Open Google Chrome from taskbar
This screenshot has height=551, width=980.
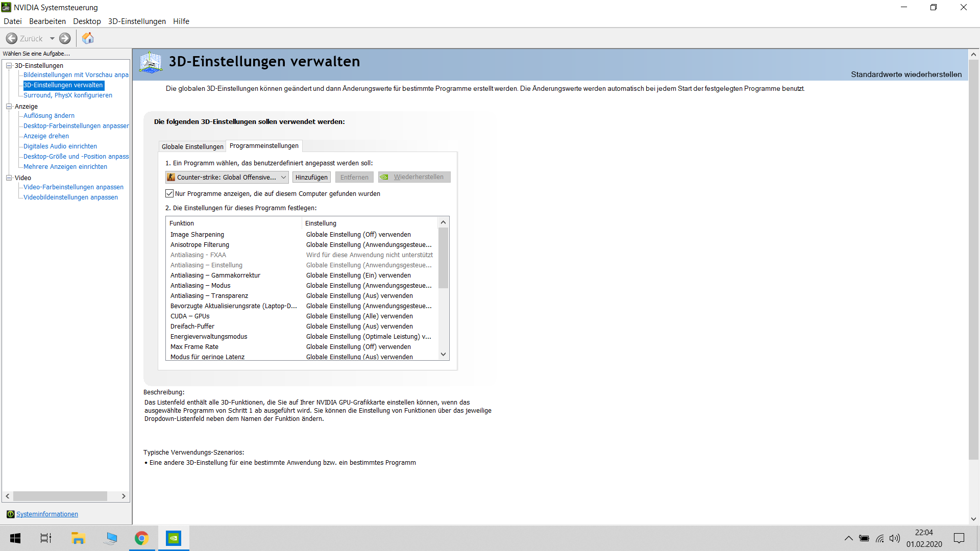pyautogui.click(x=141, y=538)
